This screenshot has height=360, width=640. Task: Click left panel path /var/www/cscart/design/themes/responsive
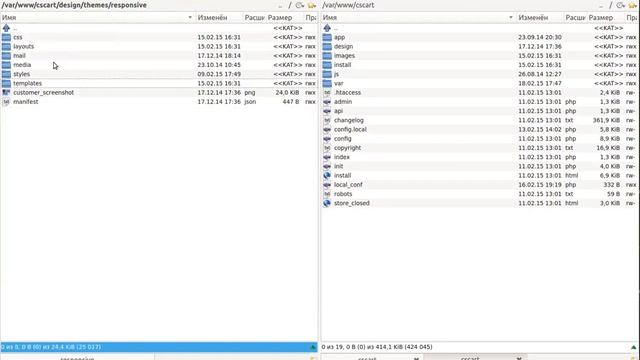pos(74,5)
